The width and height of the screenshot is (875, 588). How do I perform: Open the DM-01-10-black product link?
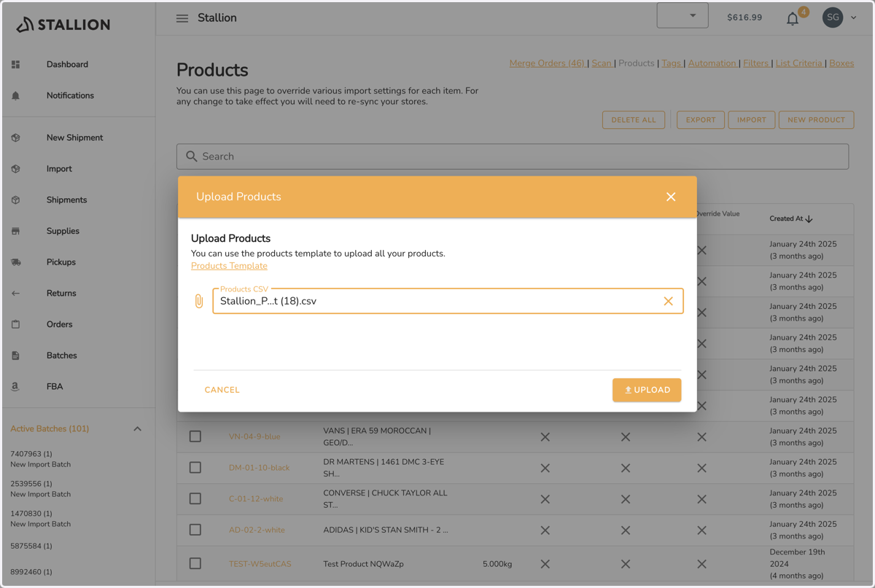coord(260,468)
